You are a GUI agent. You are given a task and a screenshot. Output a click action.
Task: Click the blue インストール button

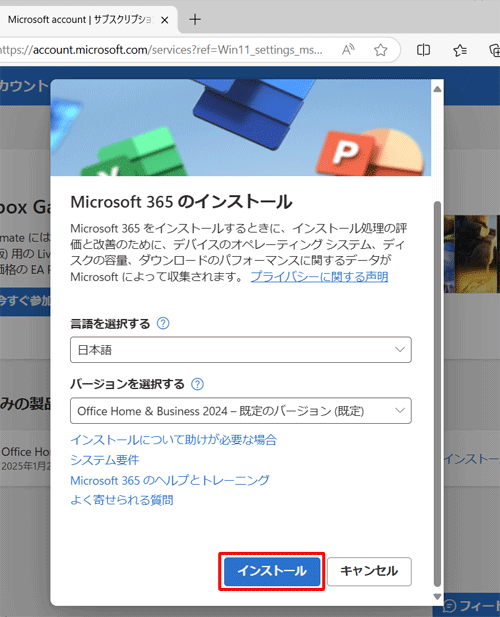point(272,571)
